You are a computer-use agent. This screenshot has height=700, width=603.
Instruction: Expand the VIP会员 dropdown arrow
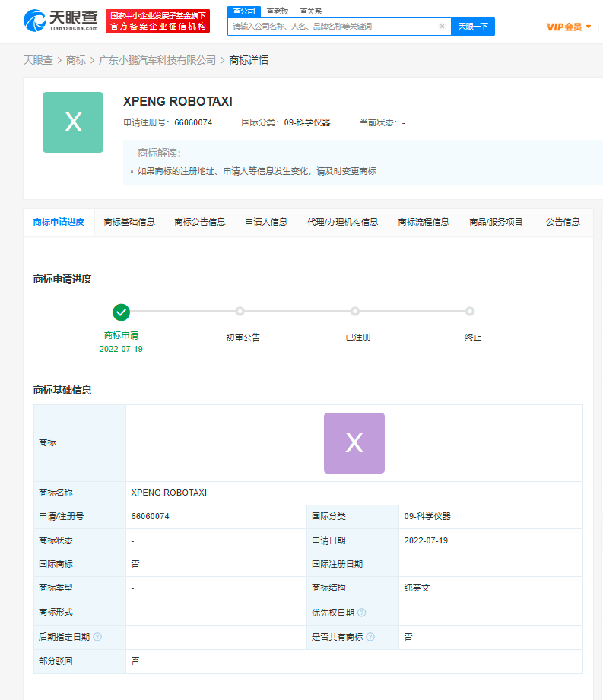tap(589, 27)
